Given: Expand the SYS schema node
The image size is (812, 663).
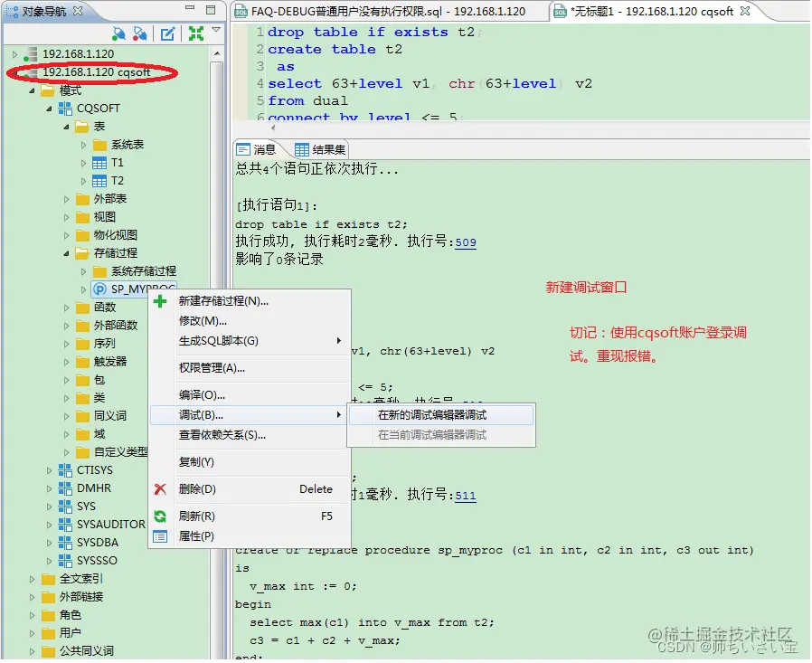Looking at the screenshot, I should (49, 507).
